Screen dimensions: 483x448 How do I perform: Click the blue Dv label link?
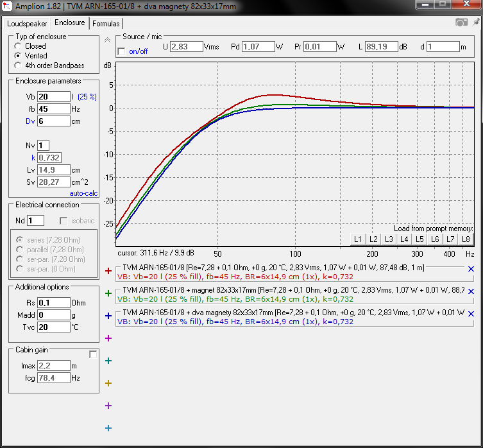pyautogui.click(x=30, y=121)
